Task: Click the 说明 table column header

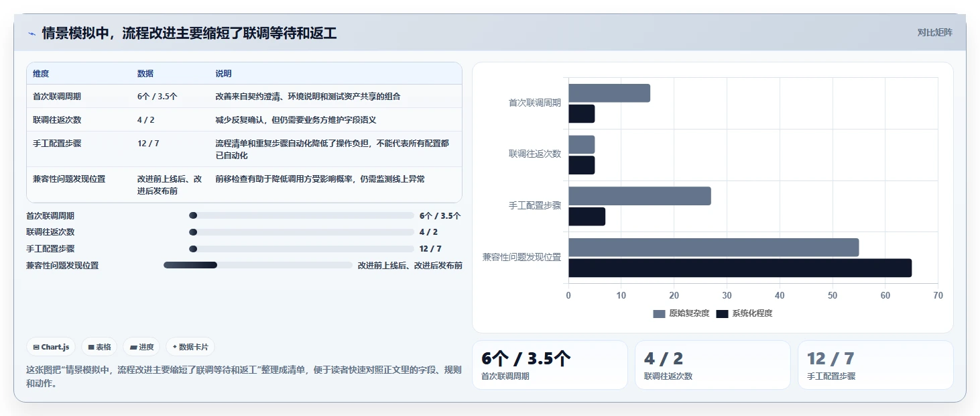Action: pos(223,74)
